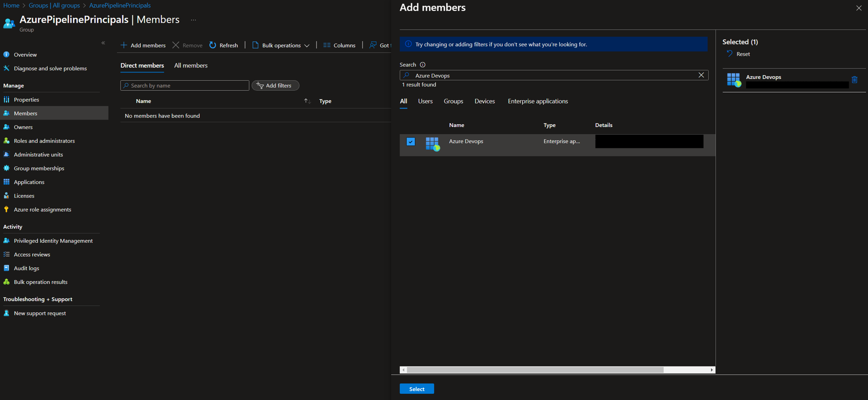Create a New support request
The image size is (868, 400).
pos(40,313)
